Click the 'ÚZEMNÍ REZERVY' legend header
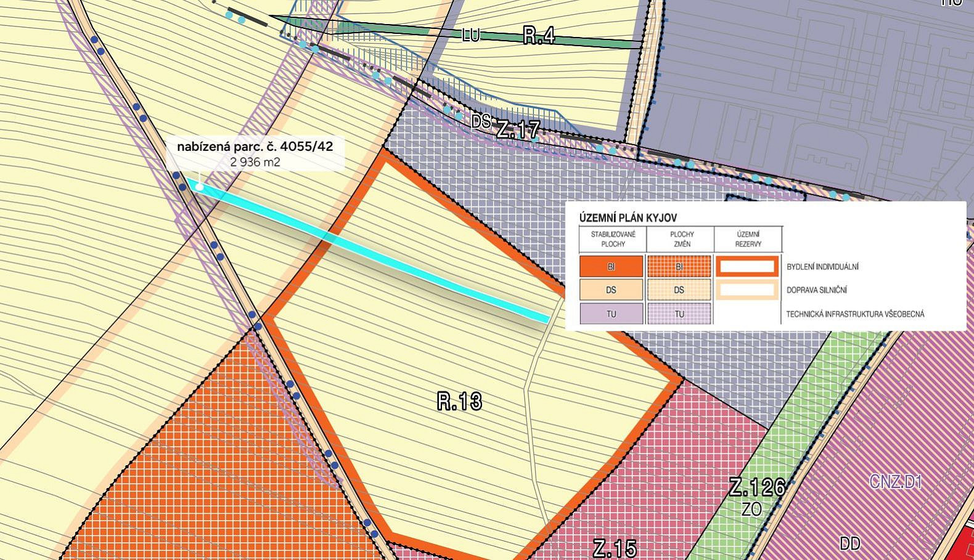 748,239
